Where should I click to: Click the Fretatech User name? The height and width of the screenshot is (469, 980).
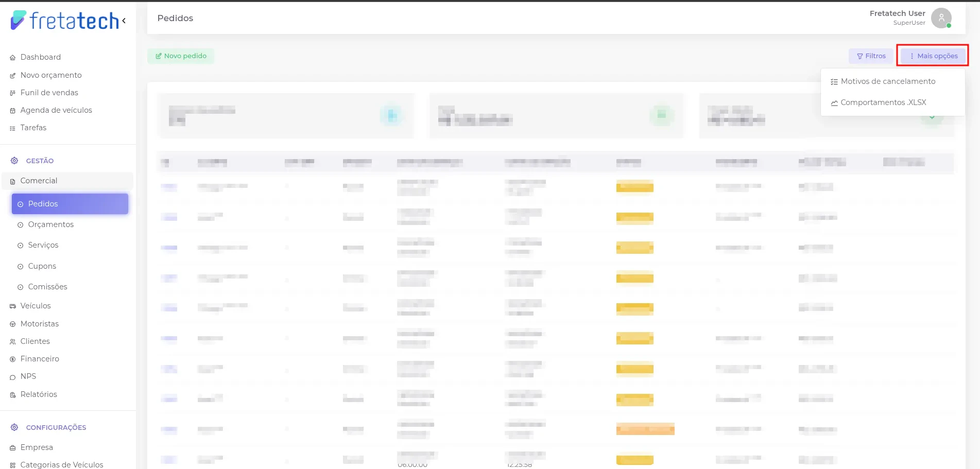(897, 13)
